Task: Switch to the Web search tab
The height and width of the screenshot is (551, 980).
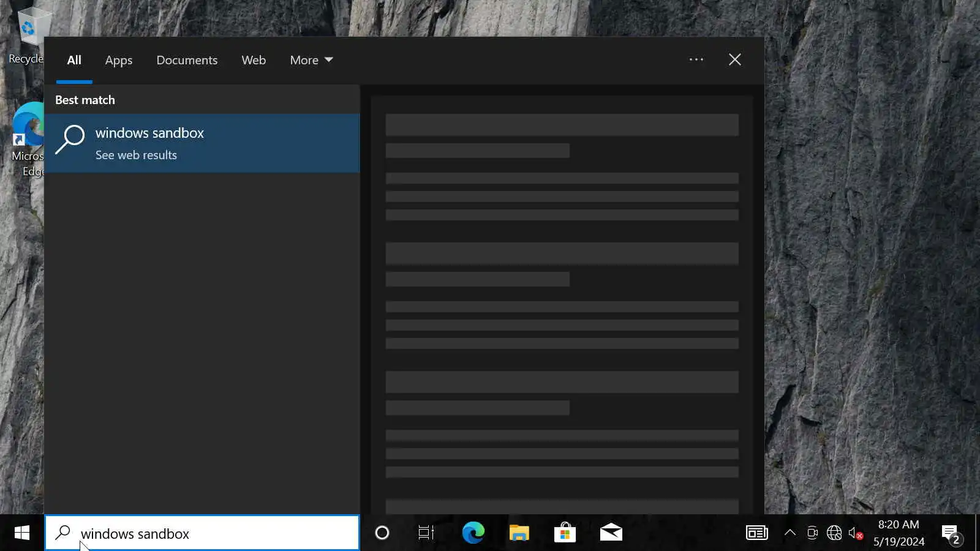Action: 254,60
